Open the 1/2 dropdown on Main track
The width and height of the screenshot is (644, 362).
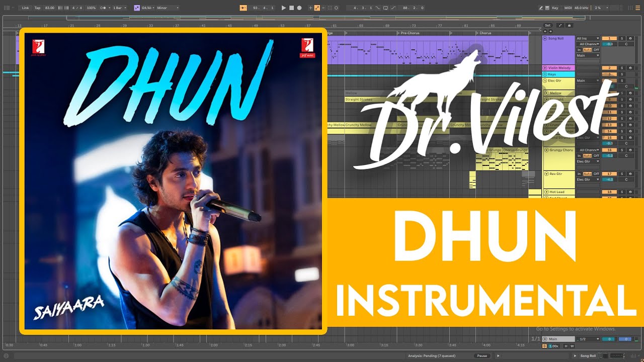(588, 339)
